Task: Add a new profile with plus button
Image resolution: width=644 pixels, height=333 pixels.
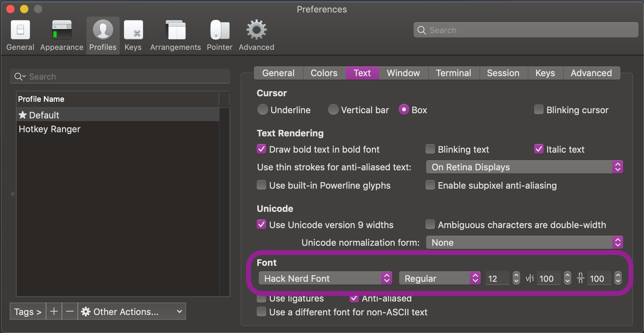Action: coord(54,312)
